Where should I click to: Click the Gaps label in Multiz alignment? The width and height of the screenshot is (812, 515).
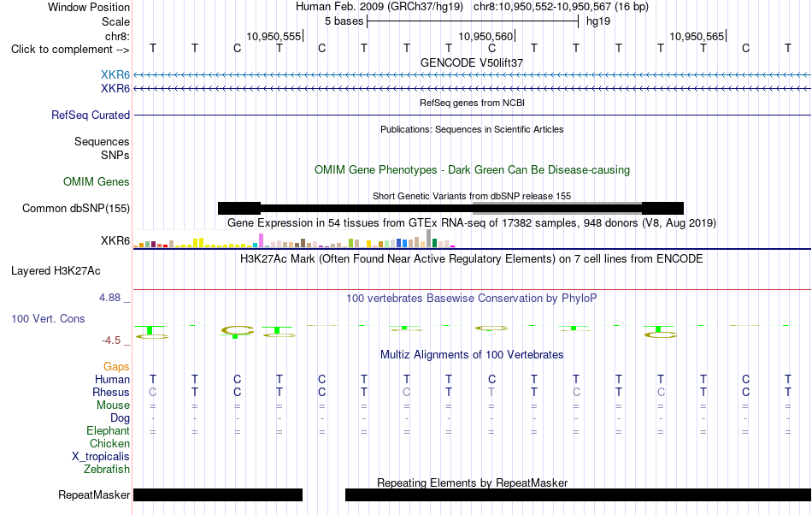(116, 366)
